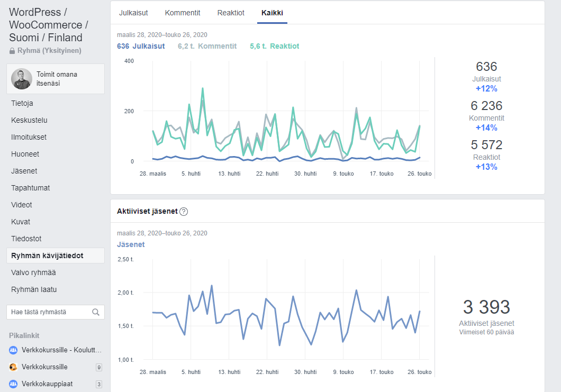
Task: Toggle the 6,2 t. Kommentit chart legend
Action: click(207, 46)
